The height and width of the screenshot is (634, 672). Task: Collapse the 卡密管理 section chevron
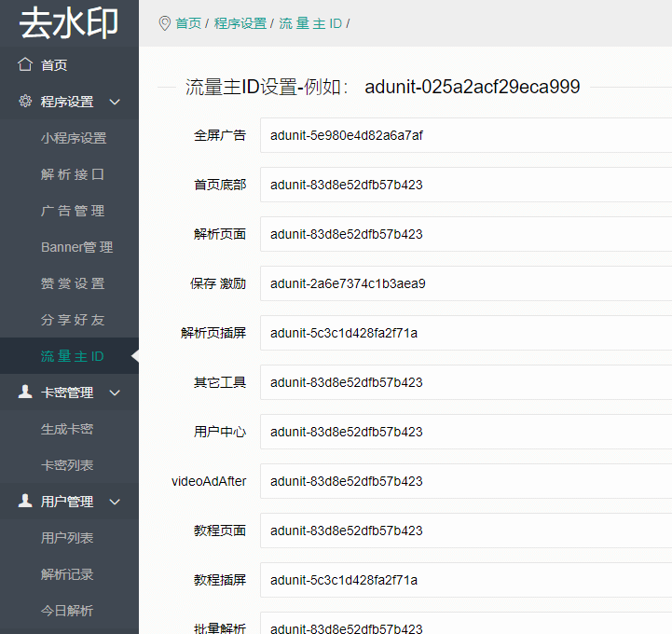point(115,393)
